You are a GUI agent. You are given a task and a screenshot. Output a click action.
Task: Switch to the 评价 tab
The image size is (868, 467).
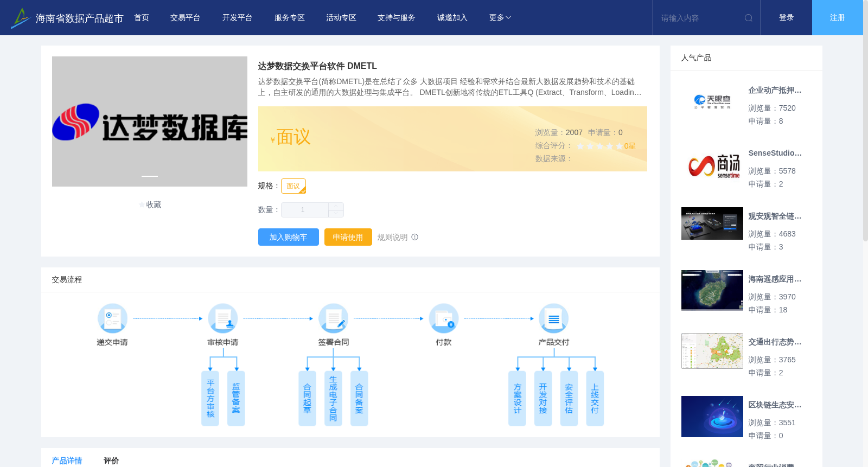coord(111,460)
